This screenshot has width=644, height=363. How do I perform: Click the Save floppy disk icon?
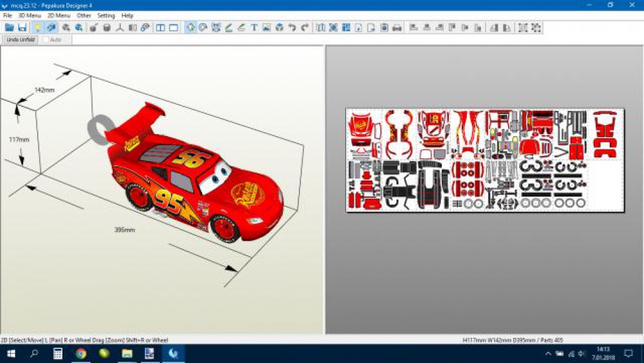pyautogui.click(x=22, y=28)
